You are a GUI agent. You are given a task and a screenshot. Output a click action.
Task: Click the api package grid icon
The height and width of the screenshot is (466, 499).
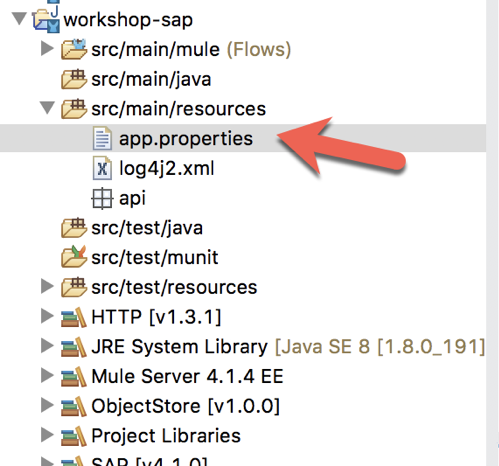click(x=102, y=199)
